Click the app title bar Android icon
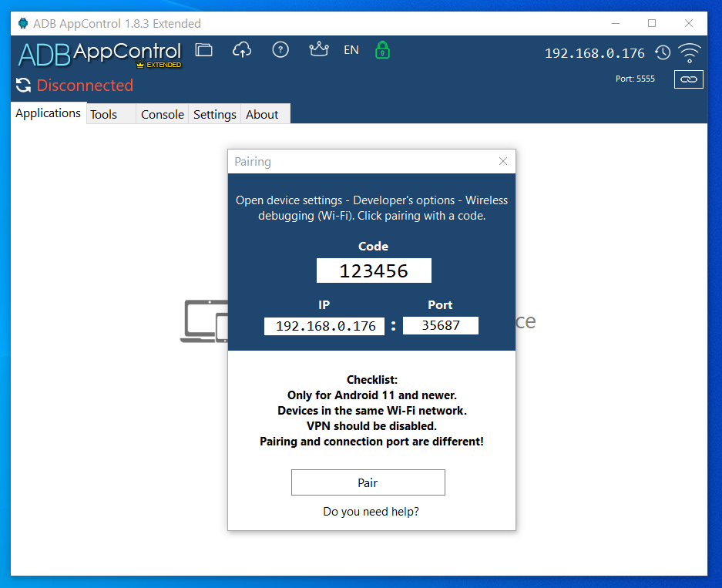Viewport: 722px width, 588px height. (22, 23)
